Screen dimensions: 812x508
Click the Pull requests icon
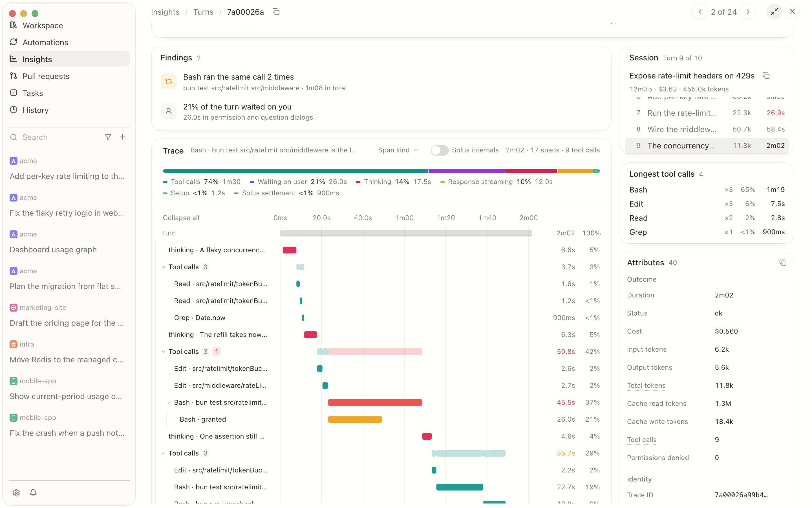pyautogui.click(x=14, y=76)
